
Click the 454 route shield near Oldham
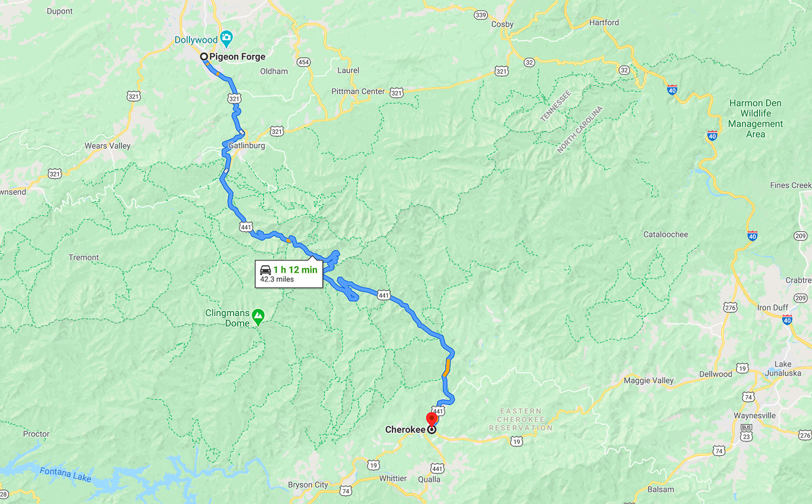tap(303, 62)
